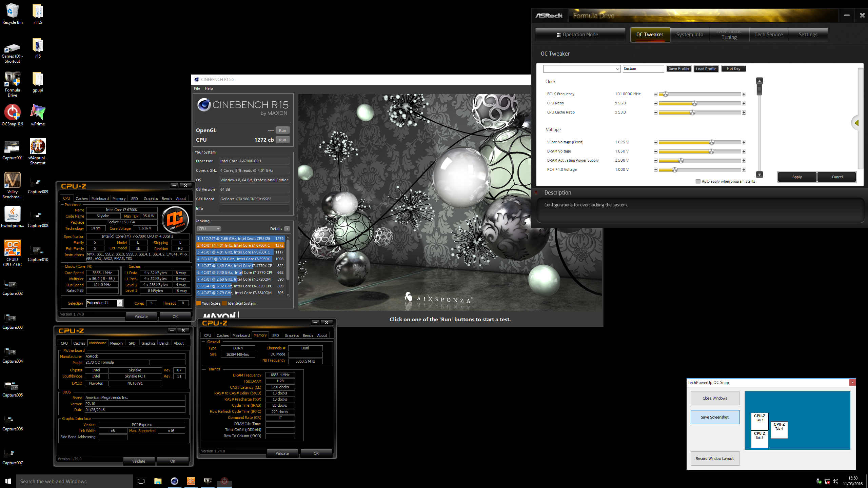Screen dimensions: 868x488
Task: Open Settings tab in Formula Drive
Action: click(x=808, y=35)
